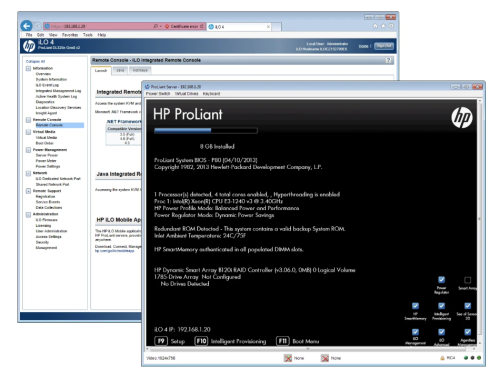Open the browser Tools gear icon

click(x=391, y=26)
